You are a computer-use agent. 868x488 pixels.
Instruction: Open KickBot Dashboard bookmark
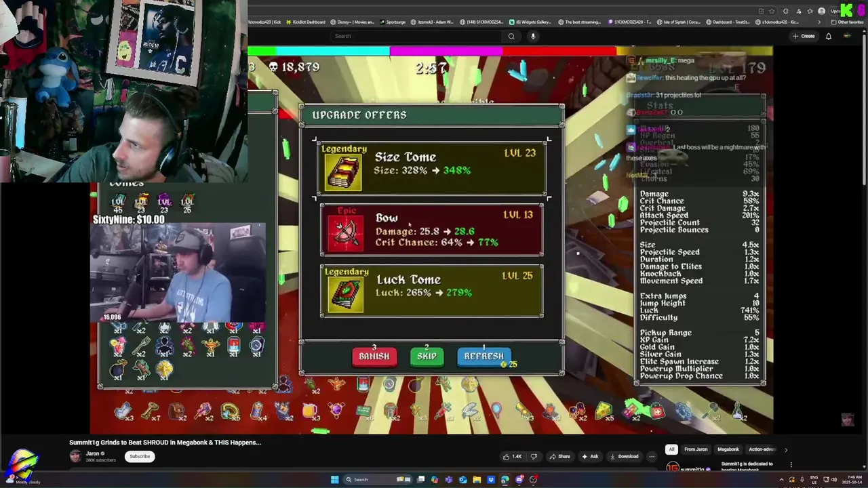[304, 22]
